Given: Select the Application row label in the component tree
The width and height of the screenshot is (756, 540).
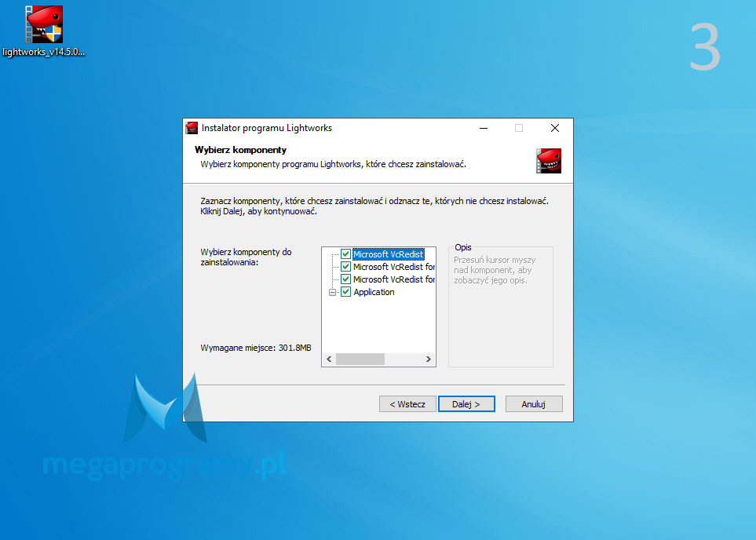Looking at the screenshot, I should pyautogui.click(x=374, y=292).
